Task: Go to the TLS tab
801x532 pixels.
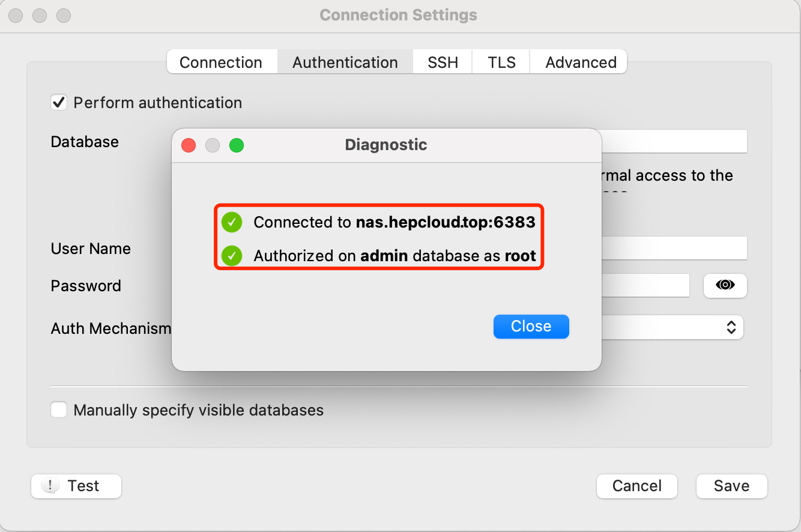Action: tap(501, 62)
